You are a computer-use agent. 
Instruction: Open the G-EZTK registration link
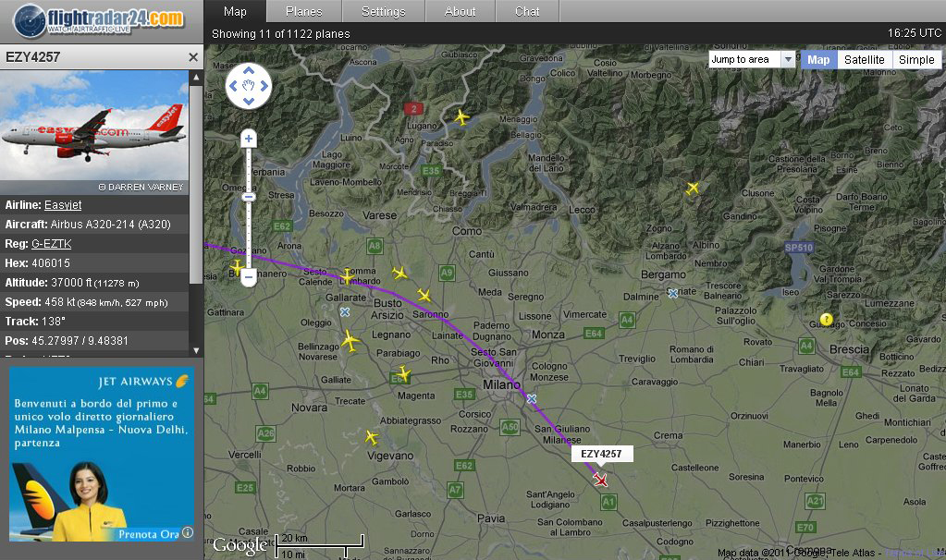tap(51, 244)
